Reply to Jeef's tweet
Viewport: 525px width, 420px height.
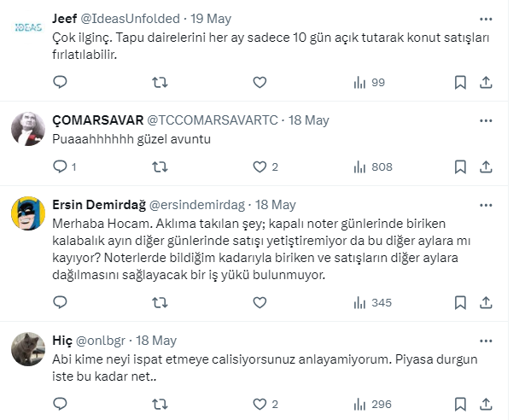point(60,82)
